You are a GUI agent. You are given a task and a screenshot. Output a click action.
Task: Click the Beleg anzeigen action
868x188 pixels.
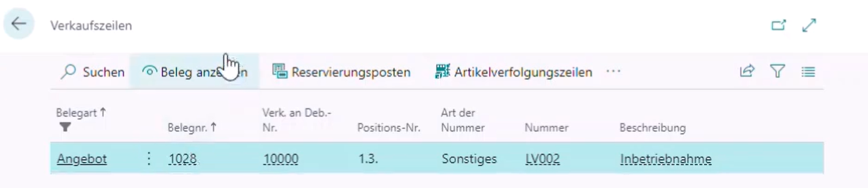tap(195, 72)
